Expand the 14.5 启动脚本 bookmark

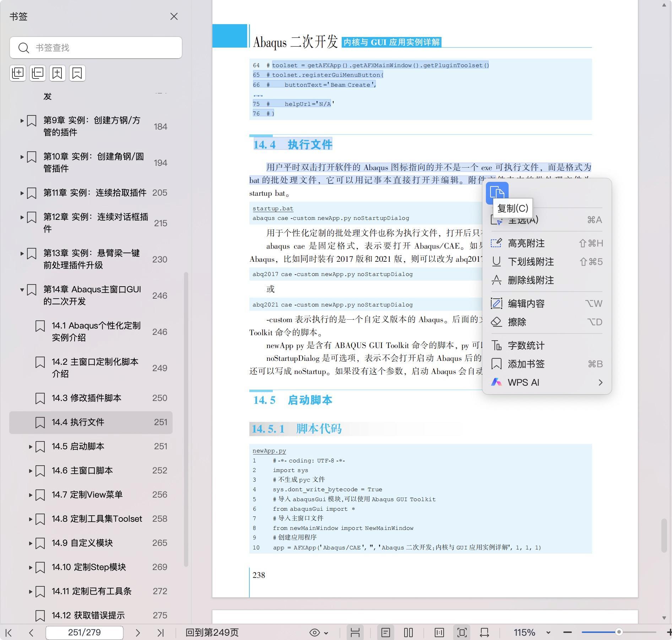coord(31,446)
